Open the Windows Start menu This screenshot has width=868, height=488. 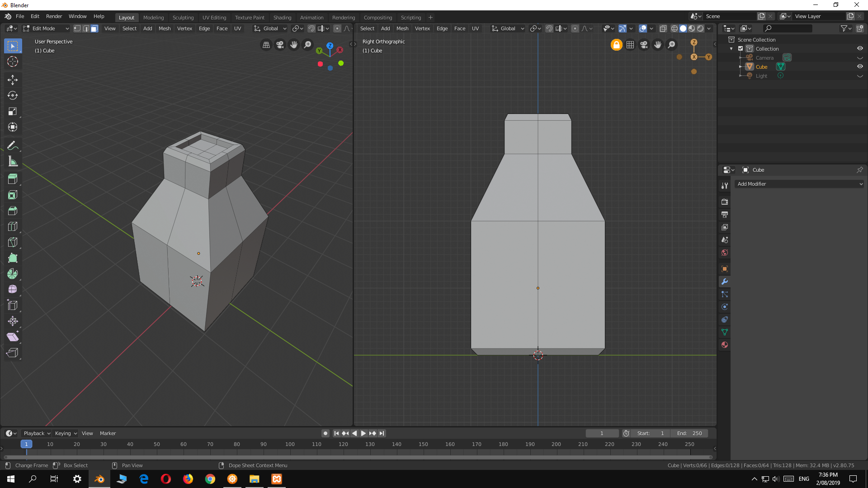(x=11, y=479)
